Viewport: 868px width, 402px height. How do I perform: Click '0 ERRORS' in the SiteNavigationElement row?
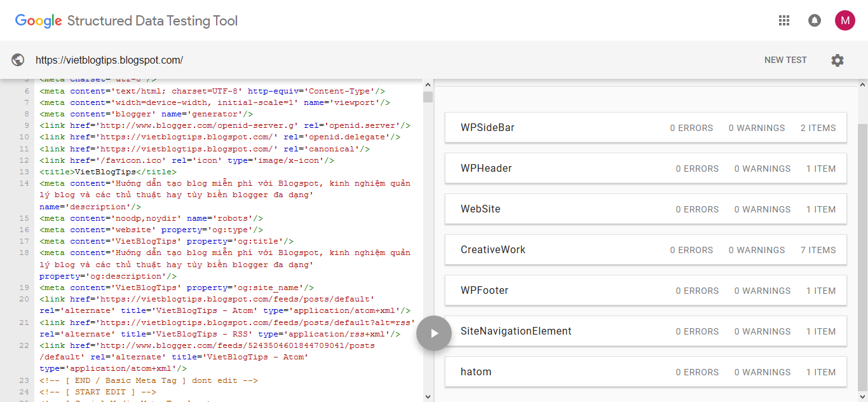click(697, 331)
